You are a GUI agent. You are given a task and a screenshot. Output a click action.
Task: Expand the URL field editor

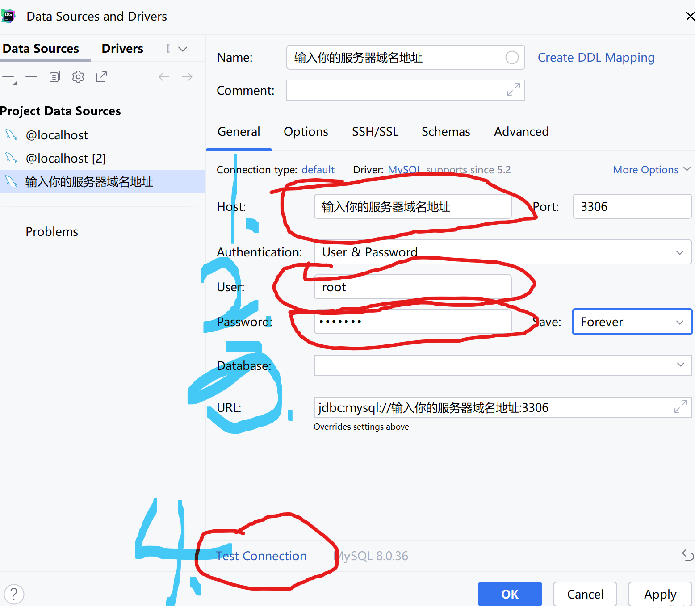(x=680, y=406)
